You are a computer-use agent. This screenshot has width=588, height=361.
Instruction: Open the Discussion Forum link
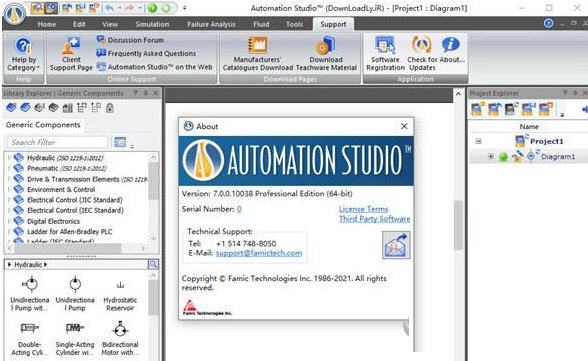point(130,40)
